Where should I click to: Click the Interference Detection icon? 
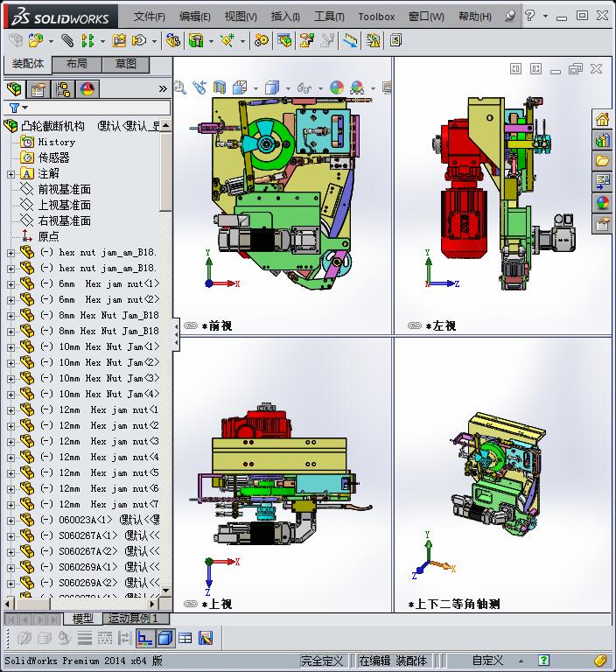(x=350, y=41)
